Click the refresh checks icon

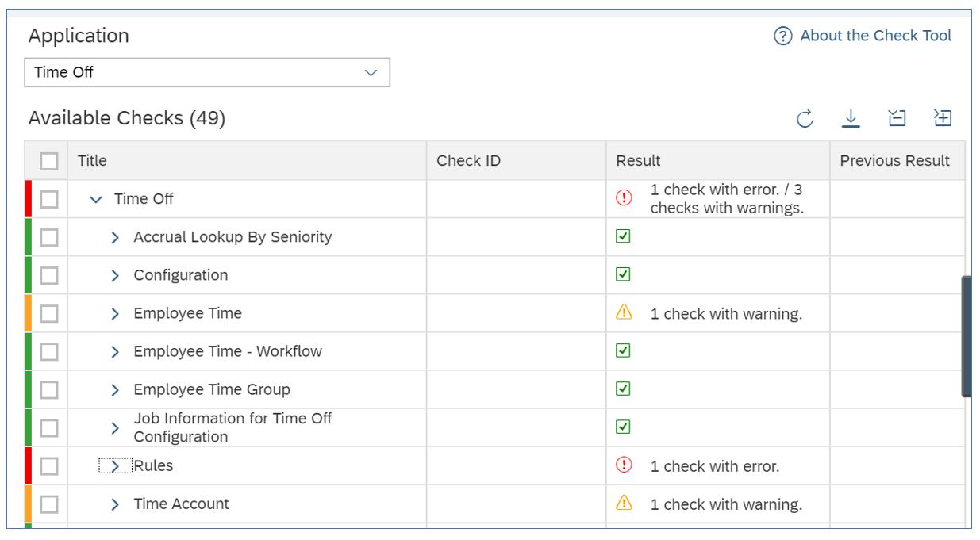tap(805, 119)
